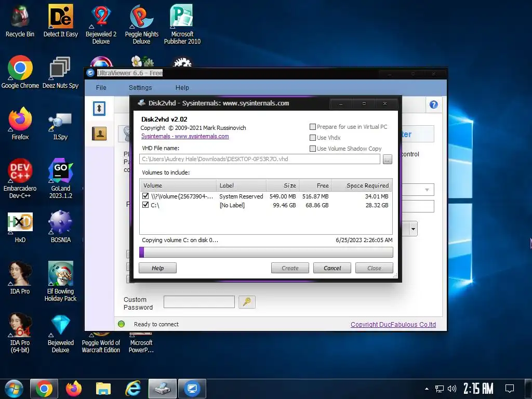Click the Close button in Disk2vhd

[374, 268]
